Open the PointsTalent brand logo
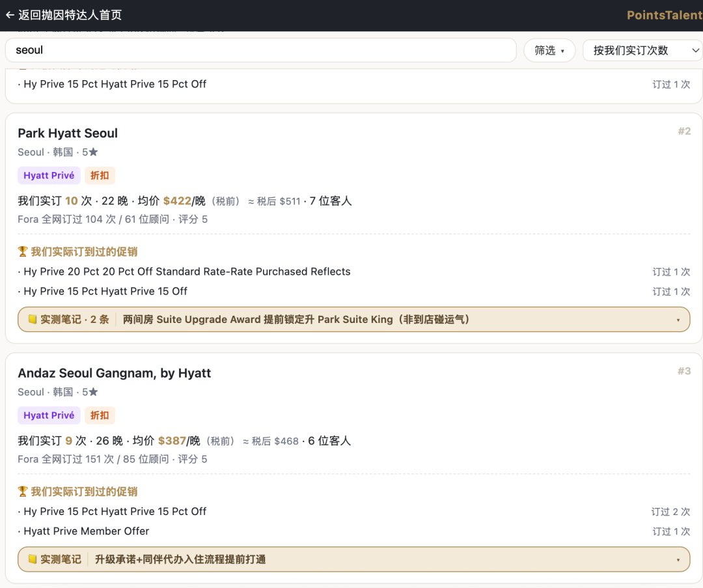The image size is (703, 588). [x=665, y=15]
